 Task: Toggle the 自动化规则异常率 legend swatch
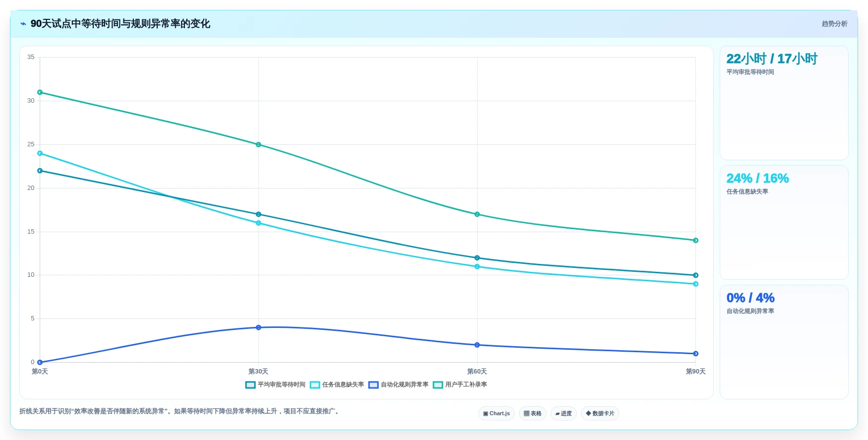(x=373, y=385)
